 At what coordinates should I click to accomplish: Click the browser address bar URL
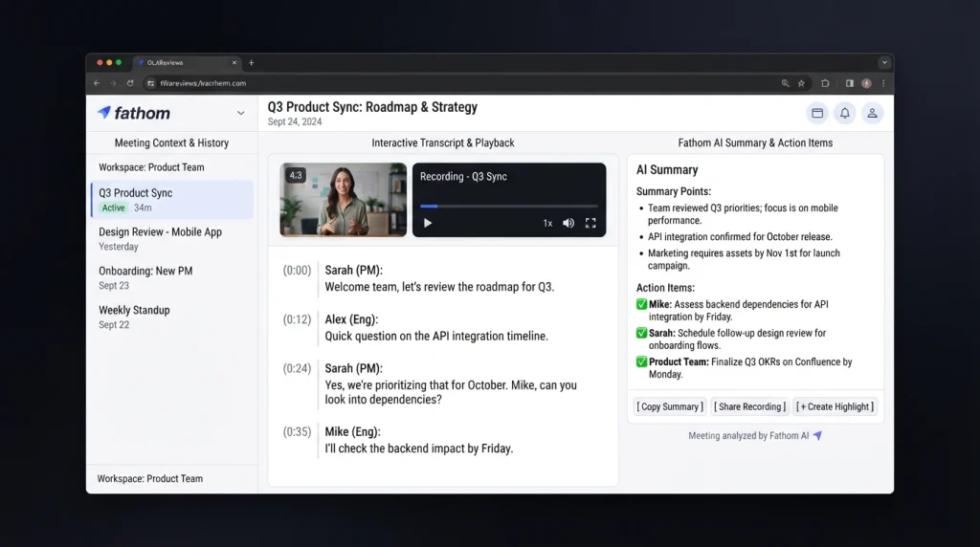pyautogui.click(x=203, y=83)
